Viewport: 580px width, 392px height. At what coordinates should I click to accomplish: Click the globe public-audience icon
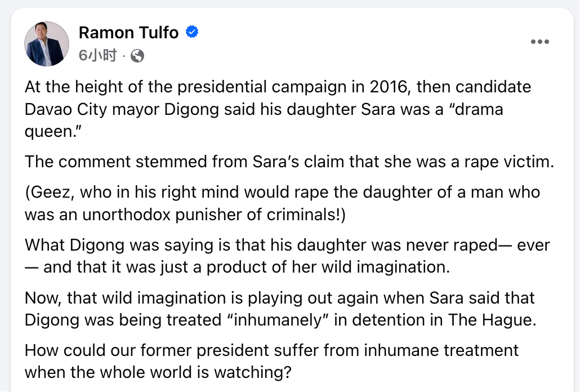pos(137,55)
